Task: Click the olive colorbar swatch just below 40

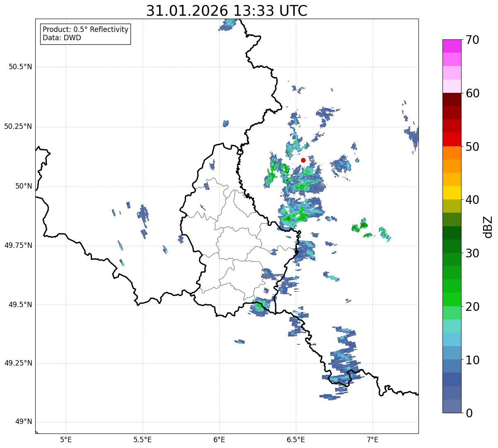Action: point(452,206)
